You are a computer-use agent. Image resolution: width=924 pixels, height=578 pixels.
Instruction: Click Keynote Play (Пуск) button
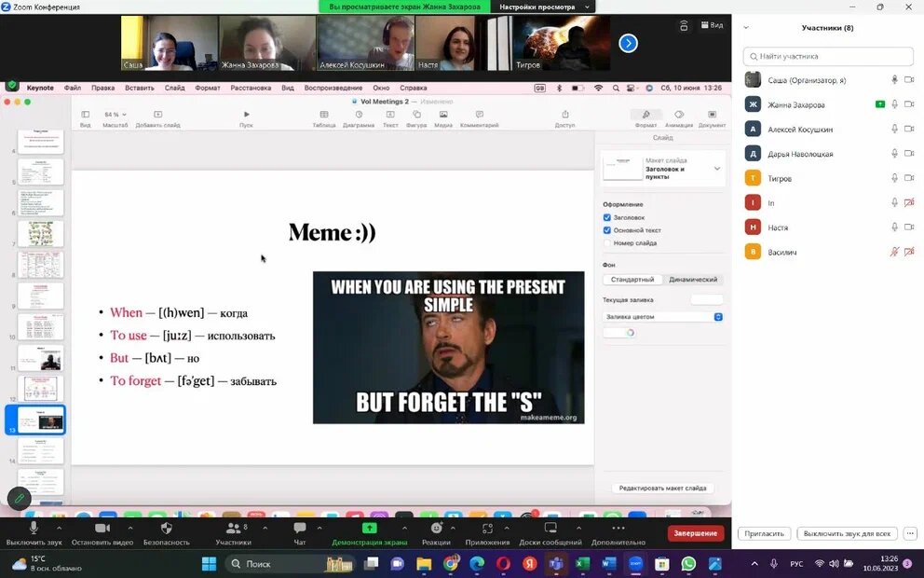[x=246, y=115]
